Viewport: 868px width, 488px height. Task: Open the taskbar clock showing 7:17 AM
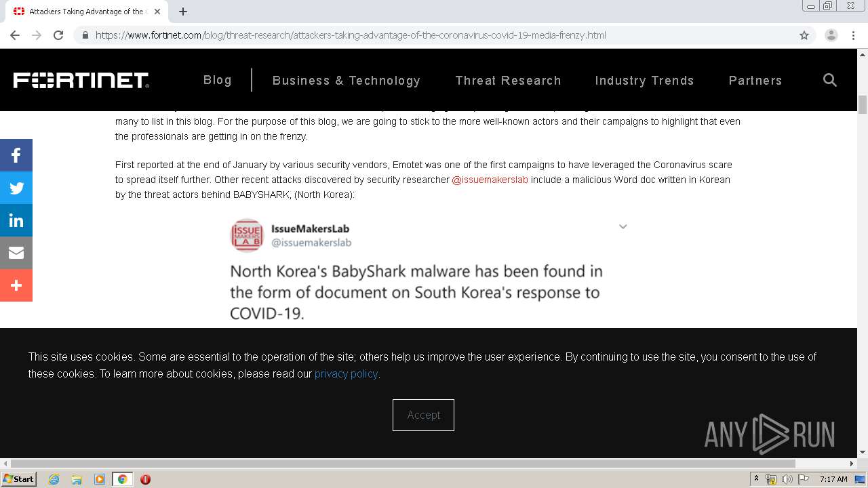[x=833, y=479]
